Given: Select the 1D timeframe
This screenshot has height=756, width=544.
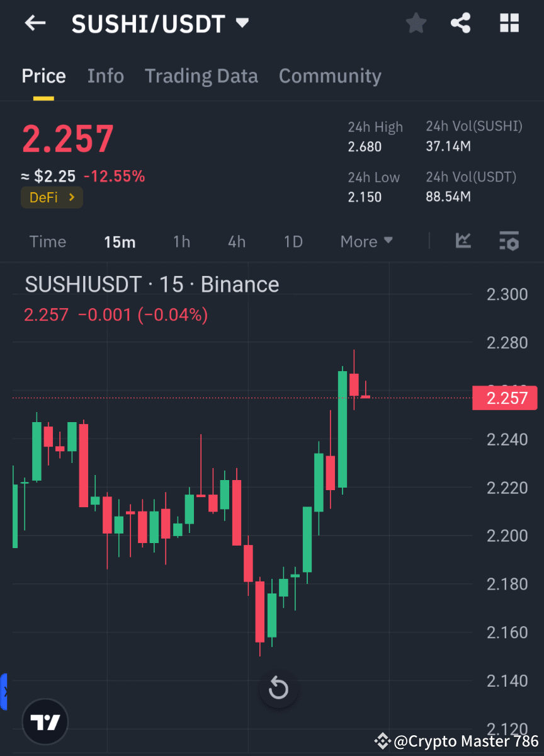Looking at the screenshot, I should tap(293, 241).
